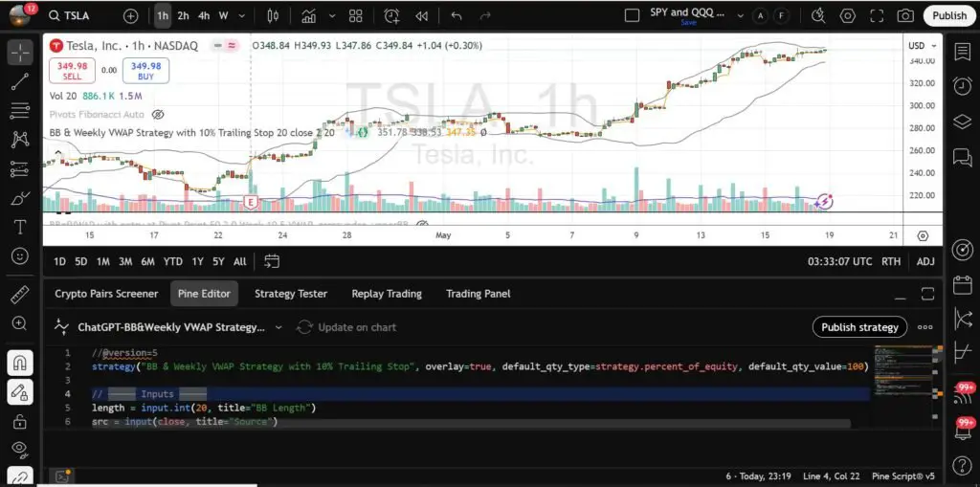Toggle ADJ dividend adjustment
The height and width of the screenshot is (487, 980).
pyautogui.click(x=925, y=261)
